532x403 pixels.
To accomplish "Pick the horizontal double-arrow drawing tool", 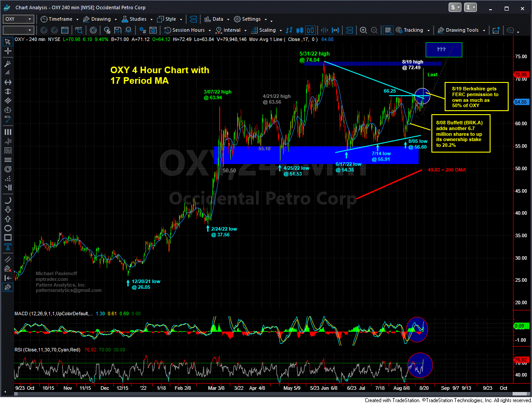I will pyautogui.click(x=7, y=82).
